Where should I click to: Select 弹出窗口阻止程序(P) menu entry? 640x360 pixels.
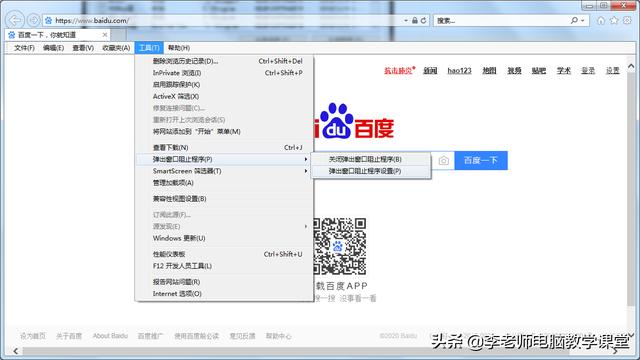(224, 159)
